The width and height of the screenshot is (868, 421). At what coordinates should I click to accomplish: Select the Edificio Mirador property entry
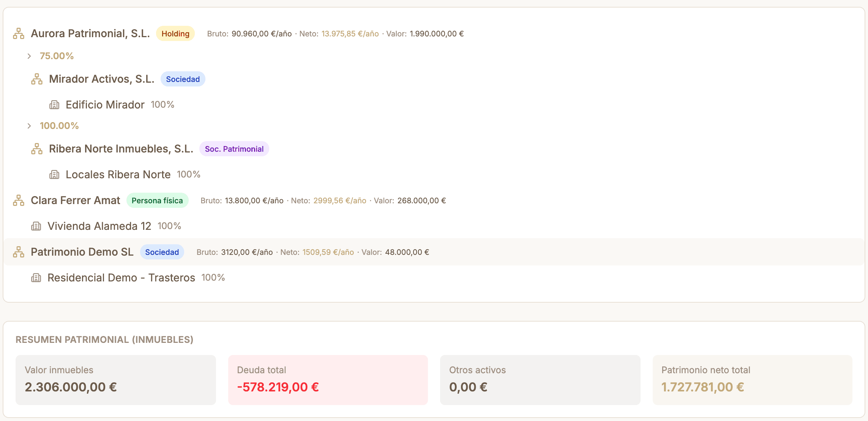(105, 105)
